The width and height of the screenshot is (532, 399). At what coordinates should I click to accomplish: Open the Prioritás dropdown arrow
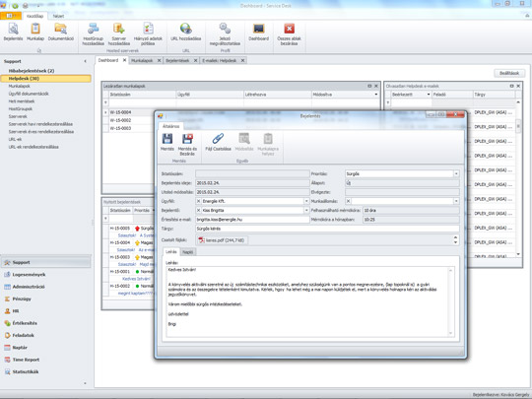coord(456,173)
